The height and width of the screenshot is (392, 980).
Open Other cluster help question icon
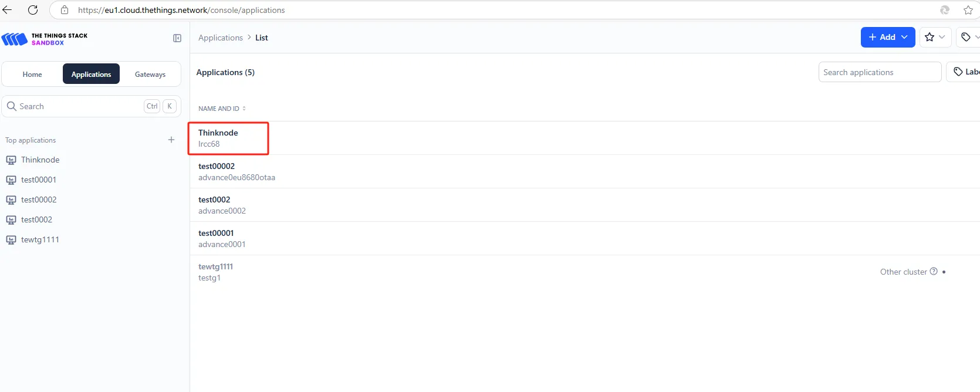(x=934, y=271)
